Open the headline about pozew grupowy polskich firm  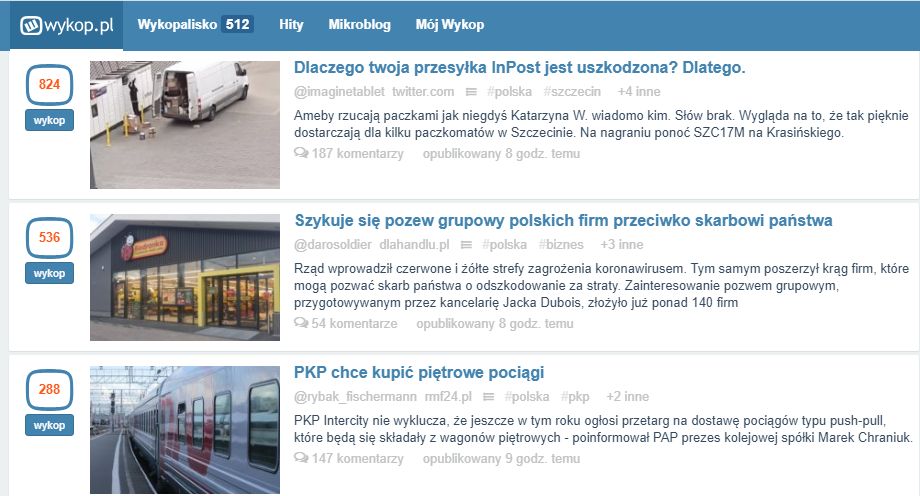click(563, 221)
